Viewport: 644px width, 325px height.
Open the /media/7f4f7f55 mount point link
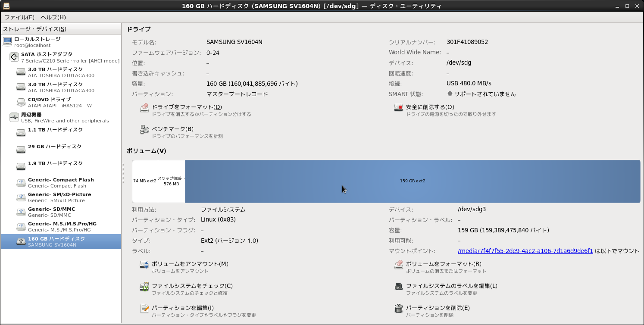click(x=525, y=251)
